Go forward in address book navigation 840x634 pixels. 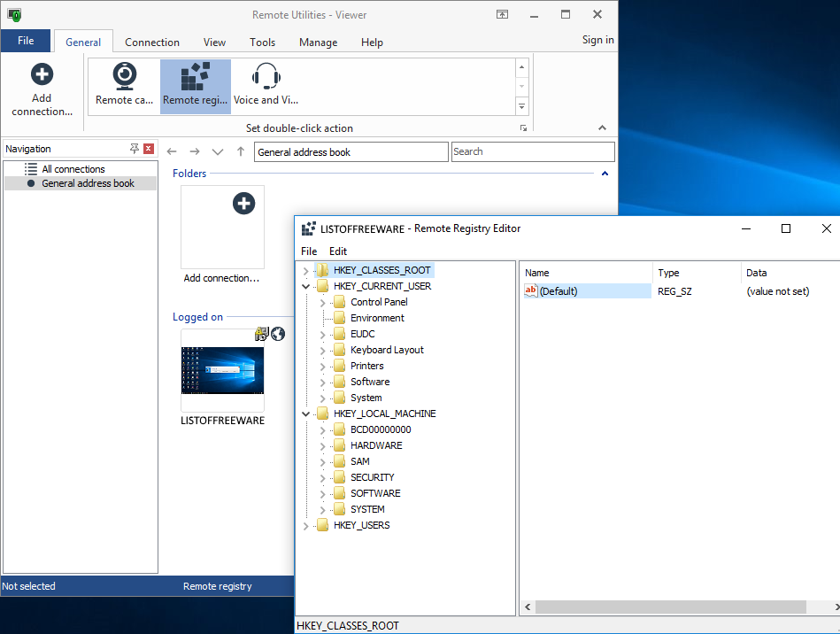(195, 151)
